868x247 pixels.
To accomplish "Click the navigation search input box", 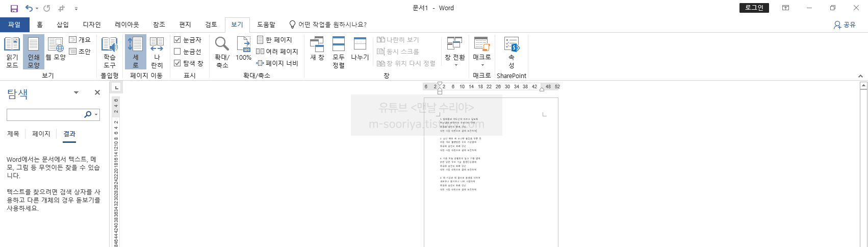I will coord(45,114).
